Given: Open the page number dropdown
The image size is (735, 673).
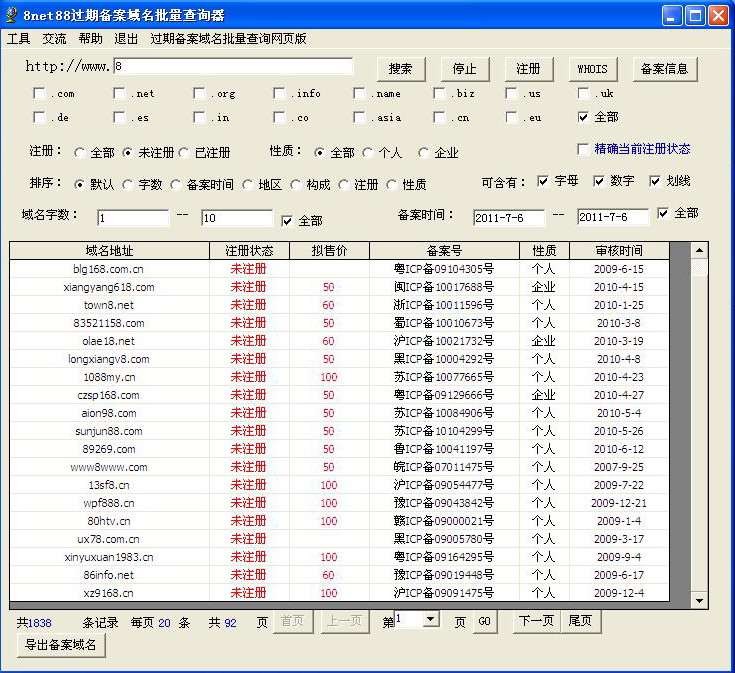Looking at the screenshot, I should point(430,620).
